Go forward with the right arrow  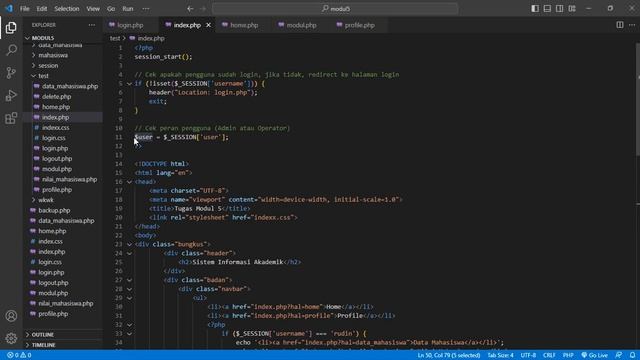pyautogui.click(x=203, y=9)
